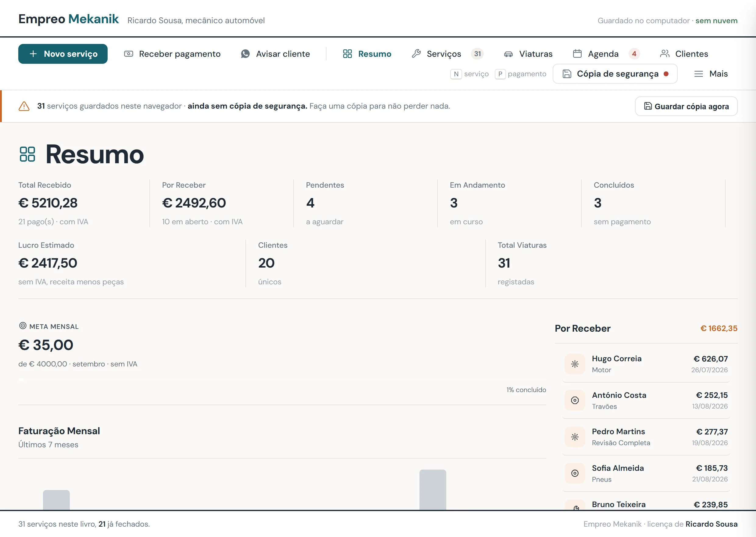Click the people icon beside Clientes
Viewport: 756px width, 537px height.
[665, 54]
